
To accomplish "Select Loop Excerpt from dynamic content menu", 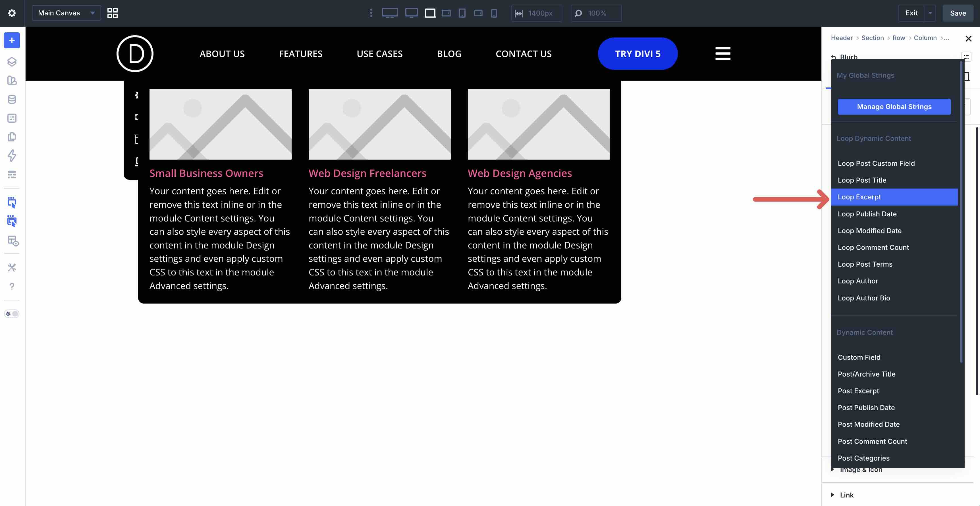I will pyautogui.click(x=859, y=197).
